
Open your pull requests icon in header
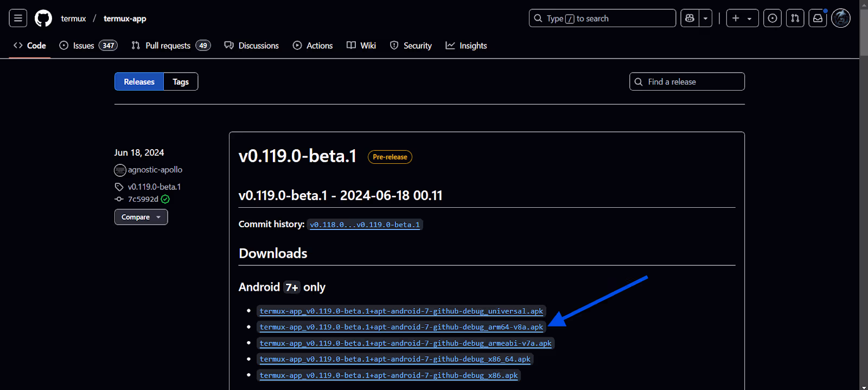795,18
